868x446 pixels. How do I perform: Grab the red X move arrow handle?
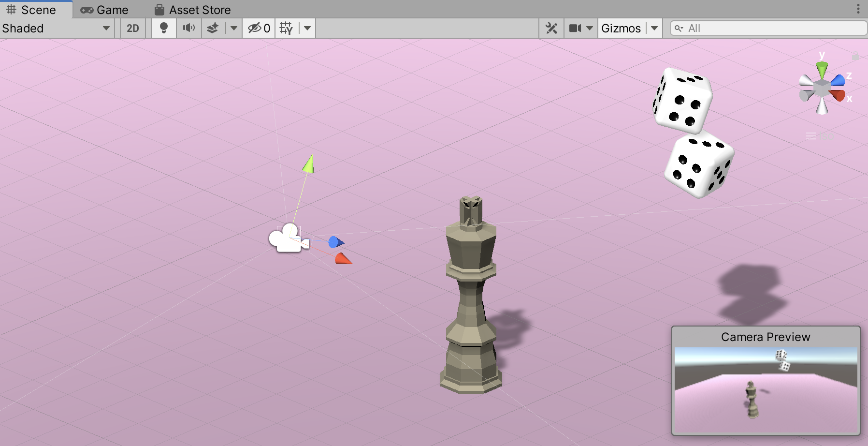(x=343, y=259)
